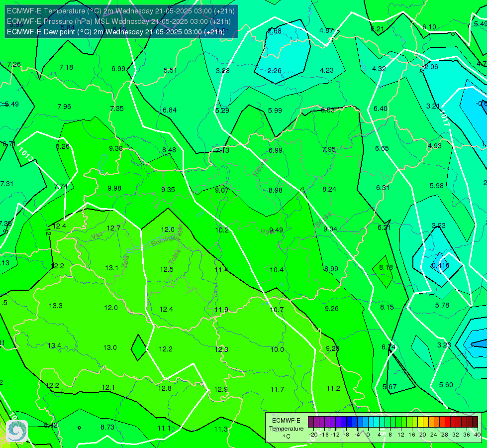Screen dimensions: 487x448
Task: Click the 7.96 temperature value
Action: click(x=64, y=107)
